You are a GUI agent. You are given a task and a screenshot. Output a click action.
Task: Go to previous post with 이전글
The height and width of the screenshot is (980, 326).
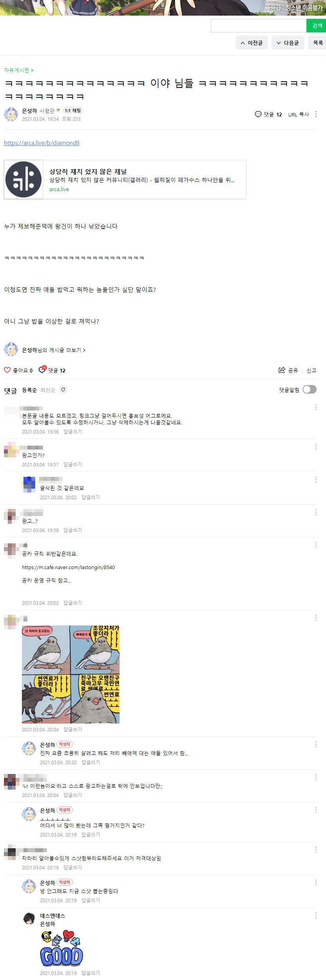coord(252,43)
